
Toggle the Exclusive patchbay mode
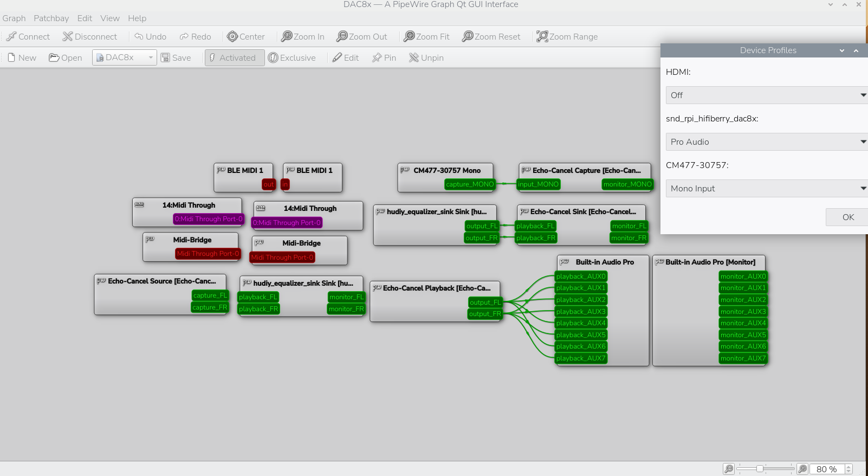(292, 58)
